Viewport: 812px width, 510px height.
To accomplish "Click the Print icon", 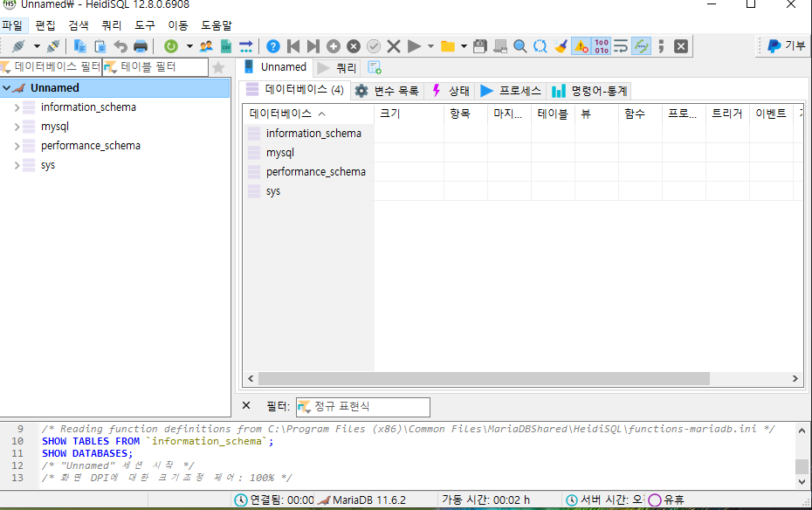I will [141, 46].
